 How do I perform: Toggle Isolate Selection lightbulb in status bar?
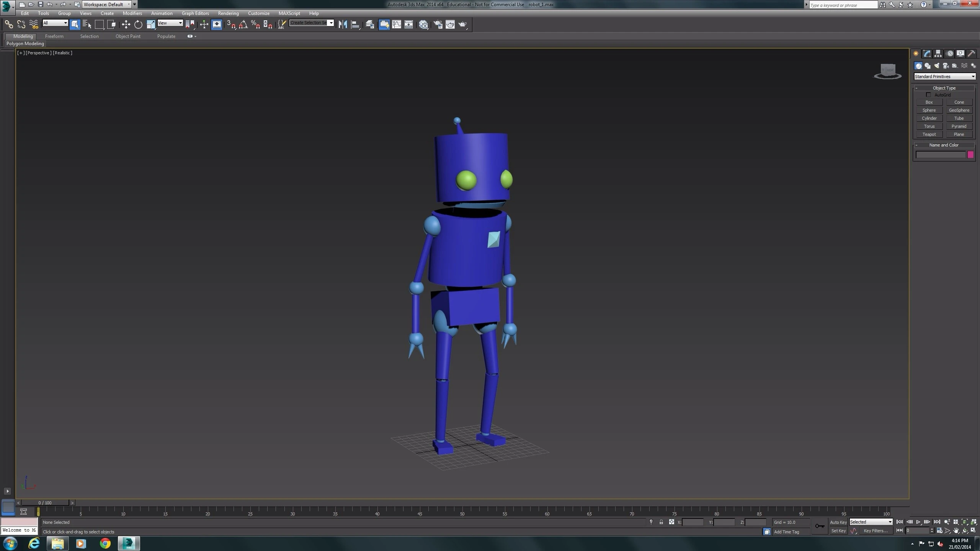(x=651, y=522)
